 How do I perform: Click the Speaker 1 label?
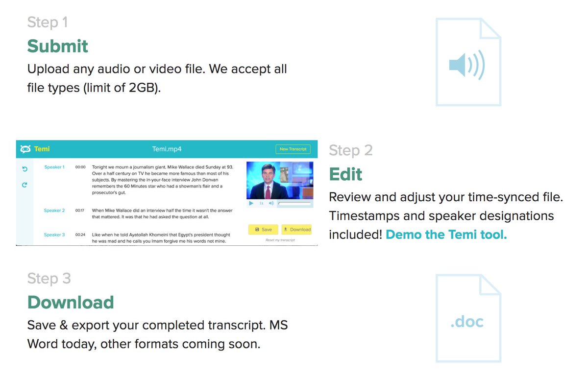pos(54,167)
